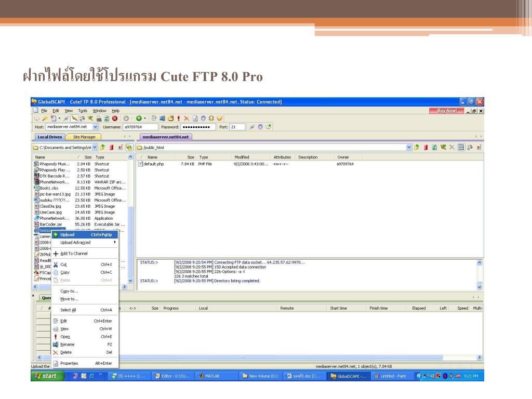The height and width of the screenshot is (399, 532).
Task: Choose Delete in the context menu
Action: click(85, 352)
